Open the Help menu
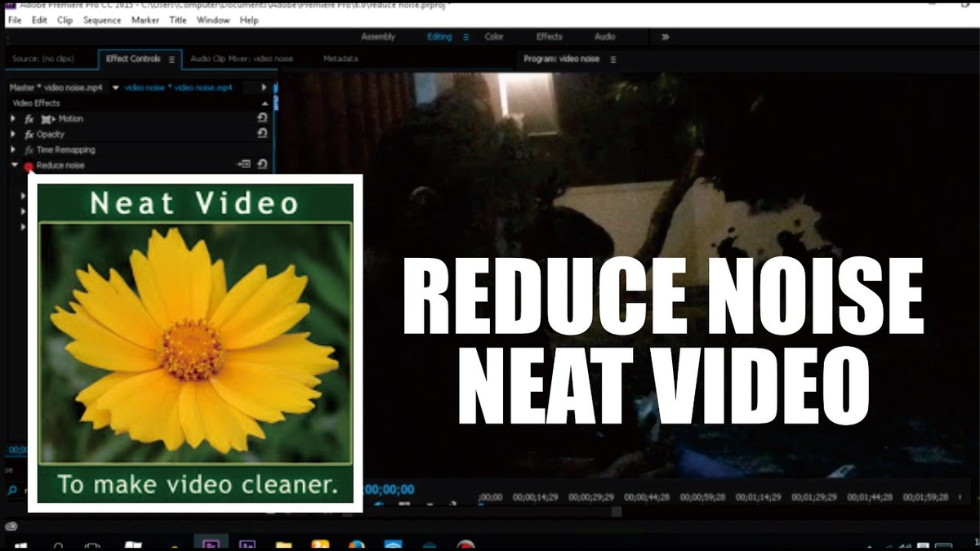The width and height of the screenshot is (980, 551). click(x=249, y=20)
